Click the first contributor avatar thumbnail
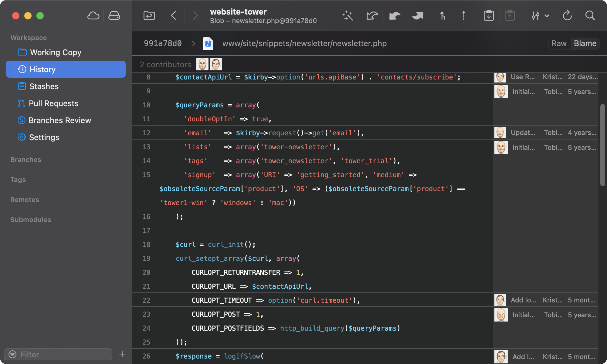 (202, 64)
